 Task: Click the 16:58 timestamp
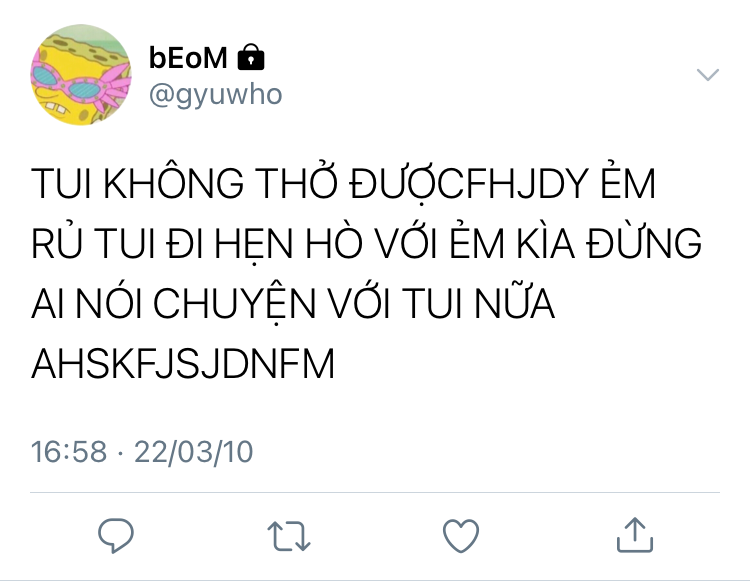pyautogui.click(x=69, y=451)
